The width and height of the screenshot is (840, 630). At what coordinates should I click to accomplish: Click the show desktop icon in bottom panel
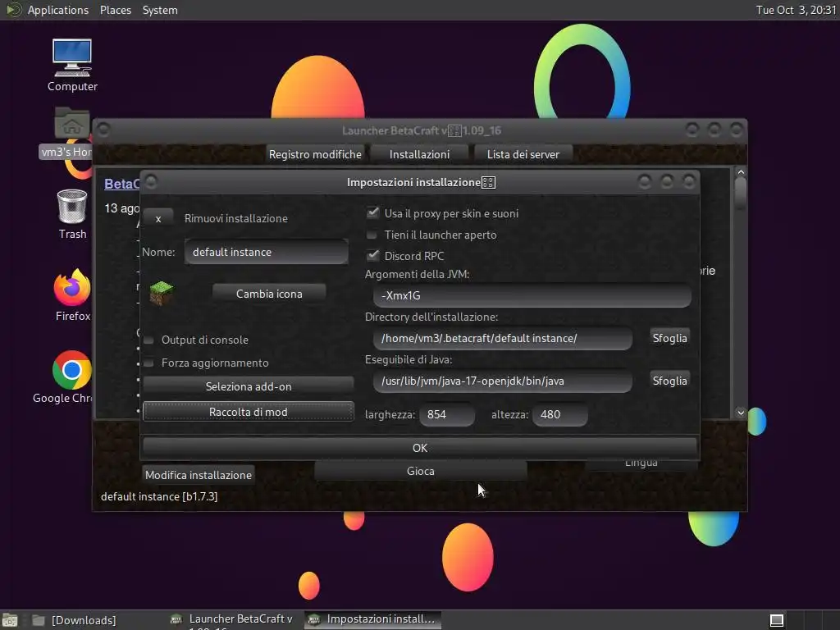pos(10,620)
